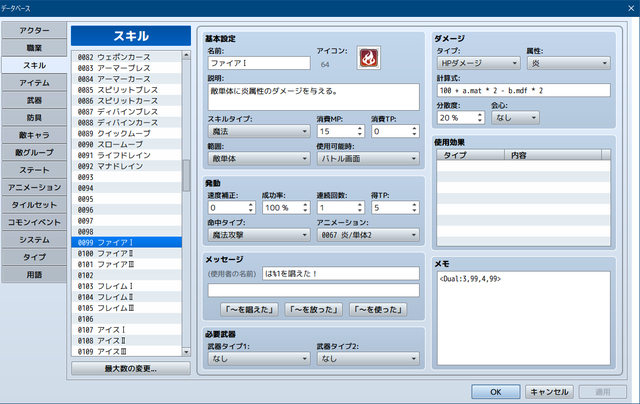This screenshot has height=404, width=640.
Task: Click the 消費MP stepper arrows
Action: [x=360, y=131]
